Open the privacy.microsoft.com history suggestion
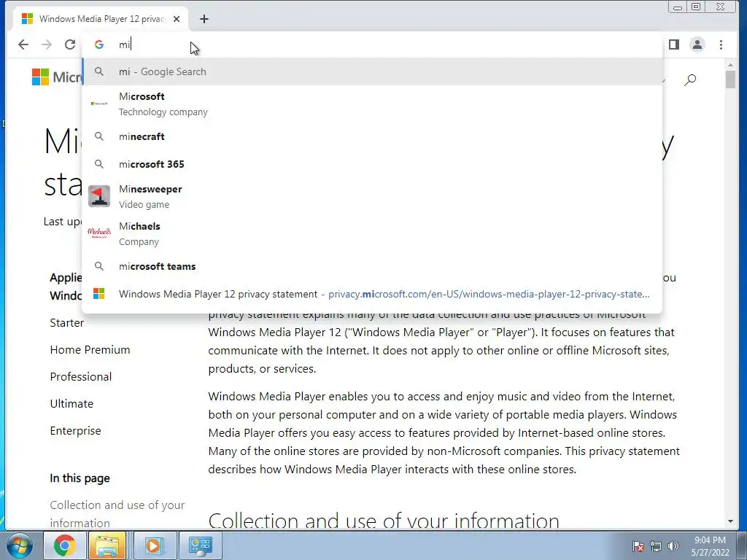Screen dimensions: 747x560 tap(372, 295)
